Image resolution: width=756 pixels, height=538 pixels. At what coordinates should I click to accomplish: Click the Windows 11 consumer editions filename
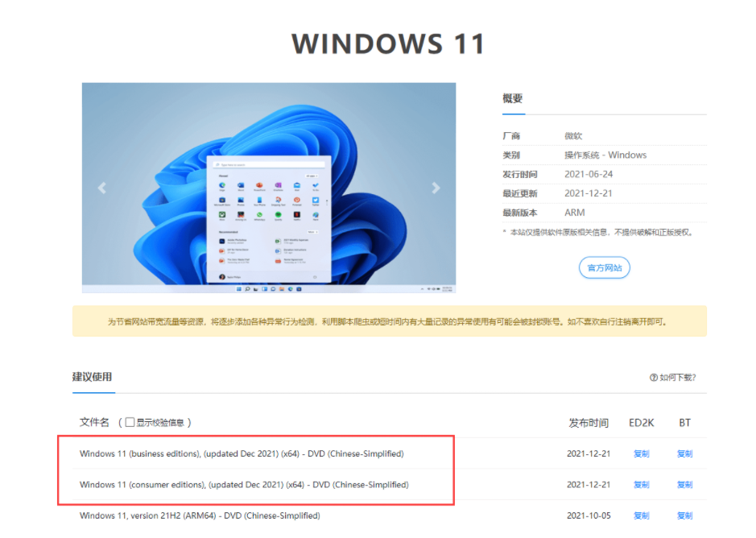pos(244,484)
